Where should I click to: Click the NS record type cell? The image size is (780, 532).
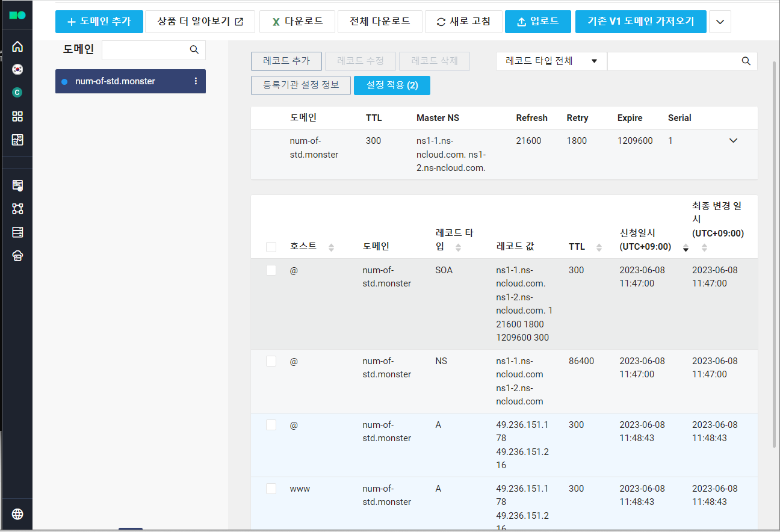tap(441, 361)
